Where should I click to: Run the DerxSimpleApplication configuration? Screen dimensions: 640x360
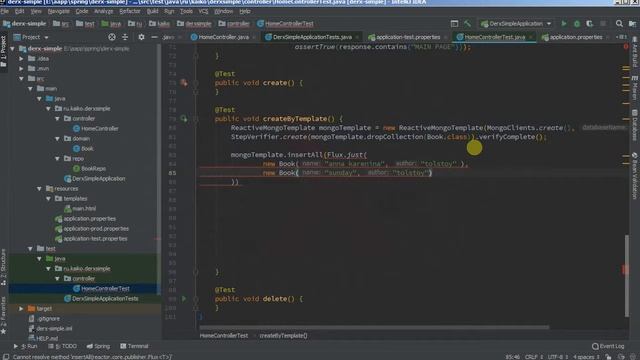[x=564, y=24]
